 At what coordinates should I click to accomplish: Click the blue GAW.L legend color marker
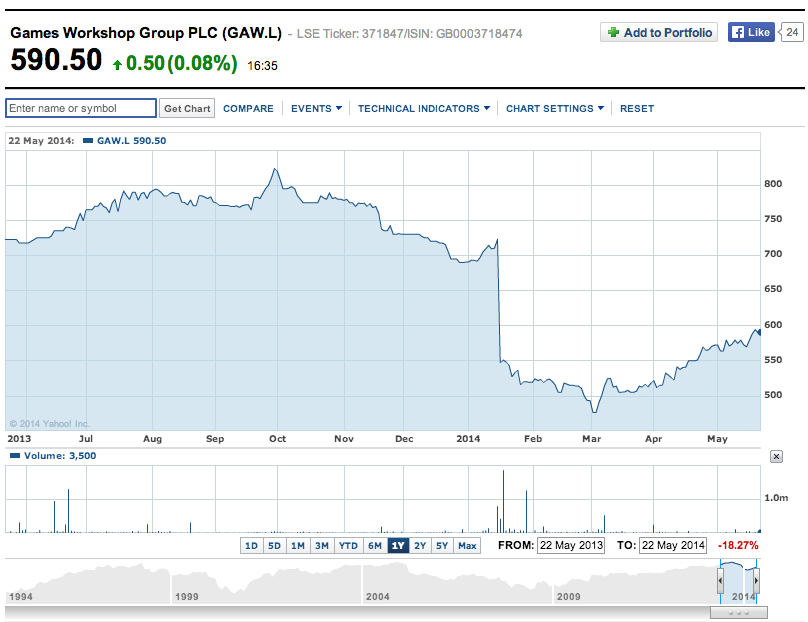tap(88, 141)
